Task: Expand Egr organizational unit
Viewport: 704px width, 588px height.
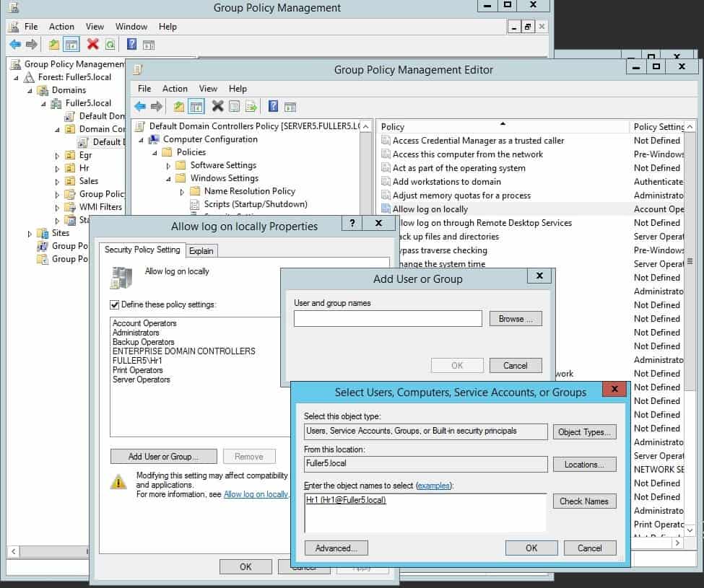Action: click(57, 156)
